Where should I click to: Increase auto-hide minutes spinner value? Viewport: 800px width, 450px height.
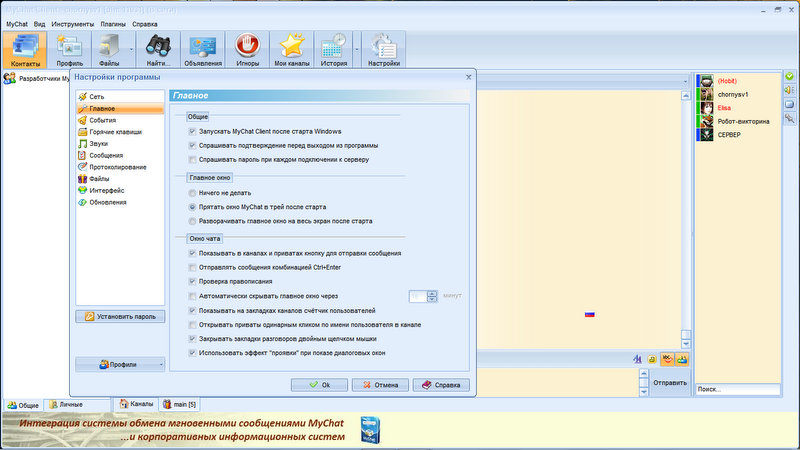click(x=432, y=293)
